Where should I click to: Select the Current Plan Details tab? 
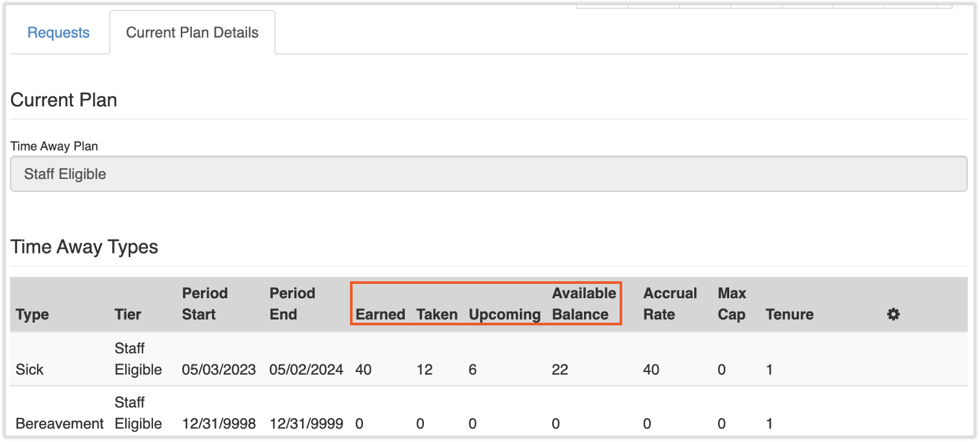[x=192, y=33]
